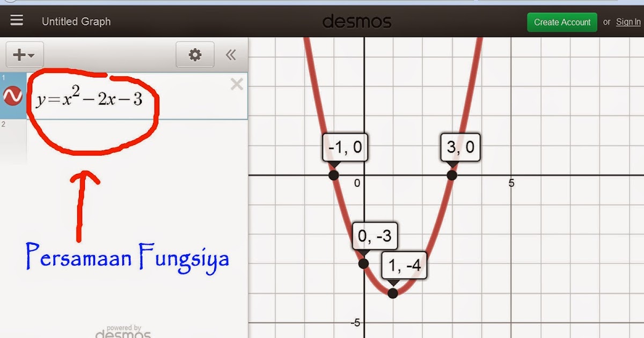Image resolution: width=644 pixels, height=338 pixels.
Task: Open the main menu with the hamburger icon
Action: pos(17,20)
